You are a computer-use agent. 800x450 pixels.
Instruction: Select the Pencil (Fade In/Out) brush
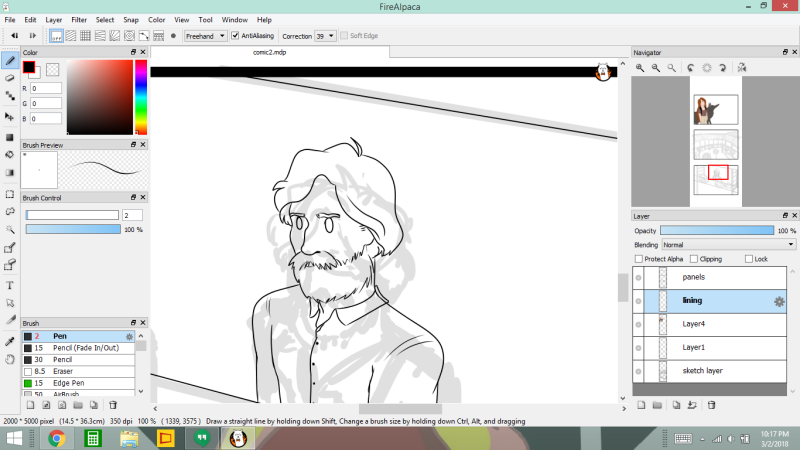[80, 347]
